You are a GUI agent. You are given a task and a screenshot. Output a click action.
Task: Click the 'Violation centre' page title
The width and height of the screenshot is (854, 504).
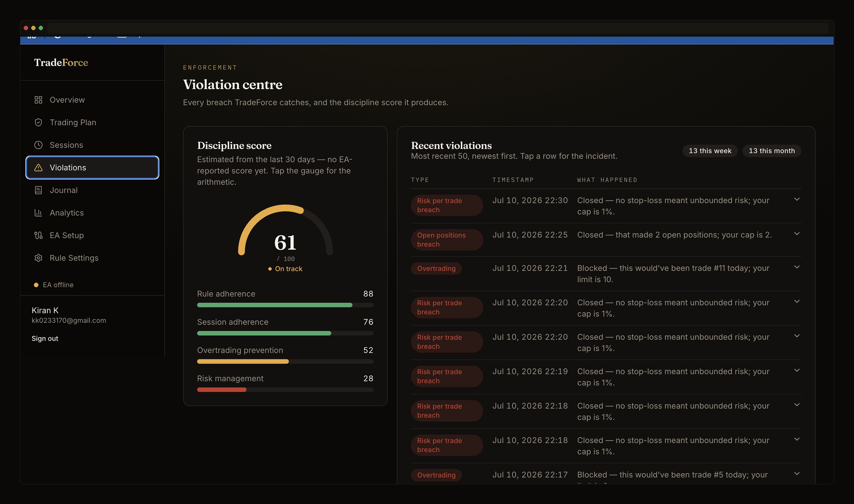(x=232, y=85)
